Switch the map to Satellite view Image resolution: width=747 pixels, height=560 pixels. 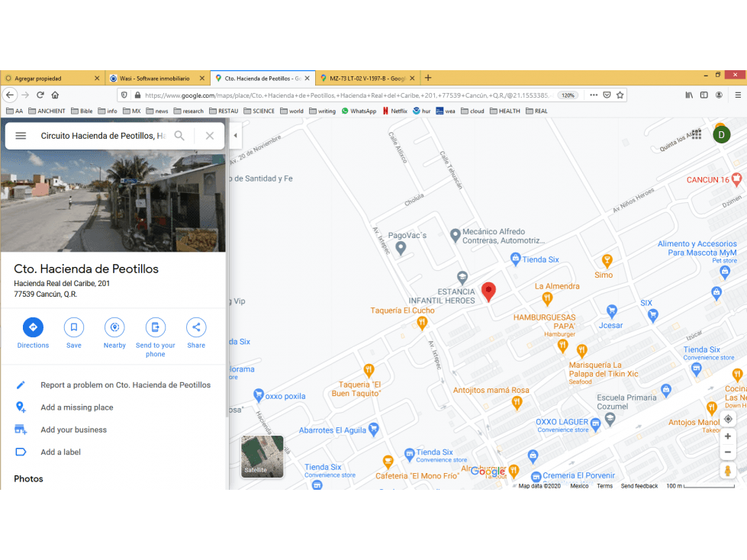262,457
